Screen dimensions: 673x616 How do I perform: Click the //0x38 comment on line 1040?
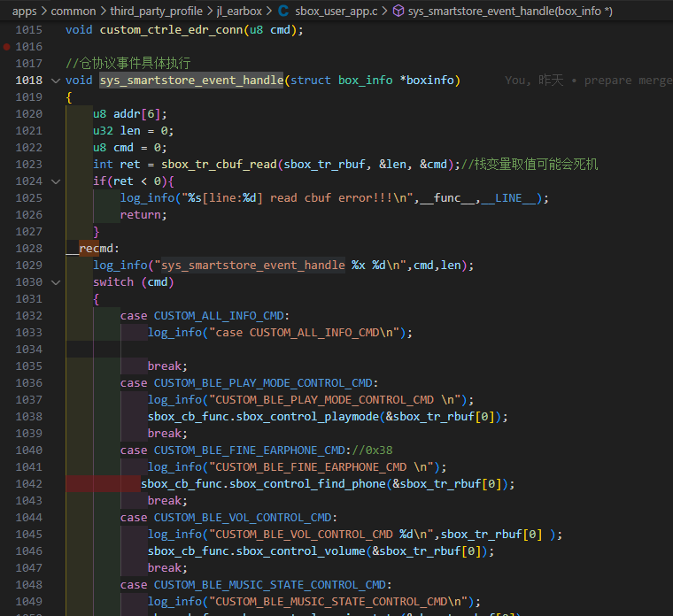pos(372,450)
